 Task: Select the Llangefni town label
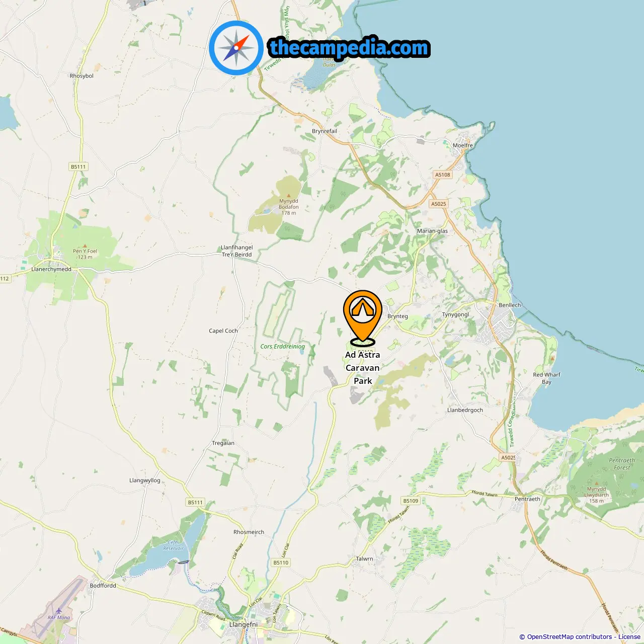click(244, 624)
